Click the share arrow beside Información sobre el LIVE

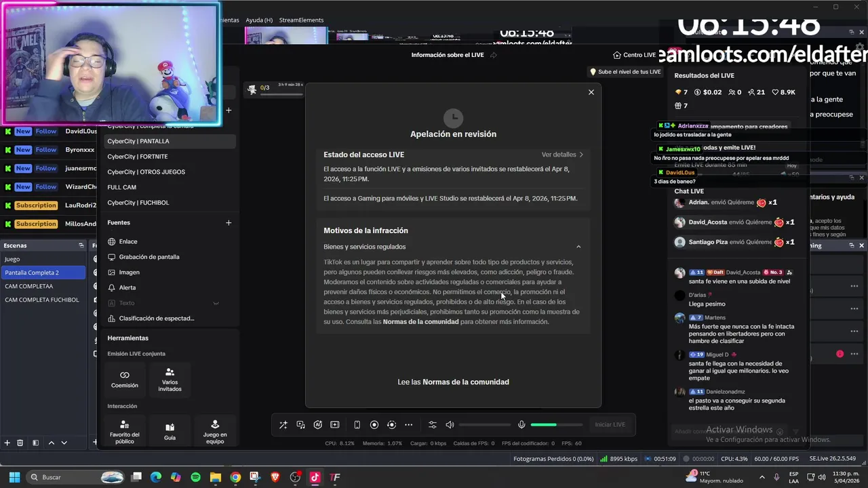tap(493, 55)
